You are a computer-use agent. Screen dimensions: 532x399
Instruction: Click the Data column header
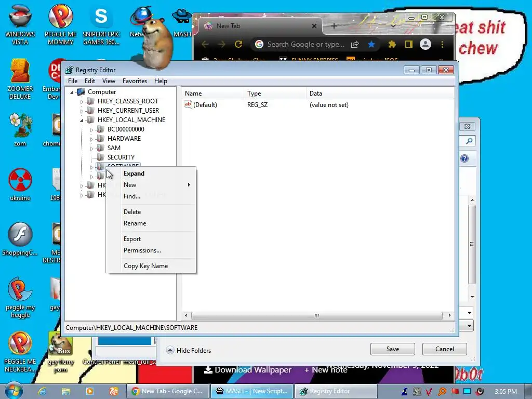[x=380, y=94]
